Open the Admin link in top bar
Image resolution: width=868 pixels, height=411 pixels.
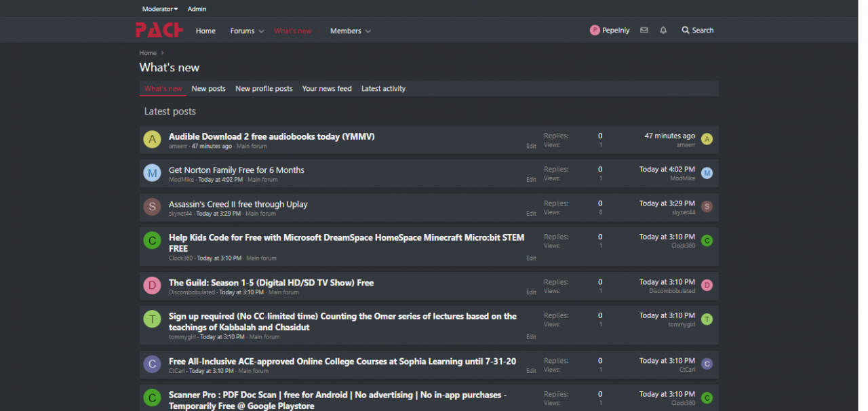pyautogui.click(x=197, y=9)
